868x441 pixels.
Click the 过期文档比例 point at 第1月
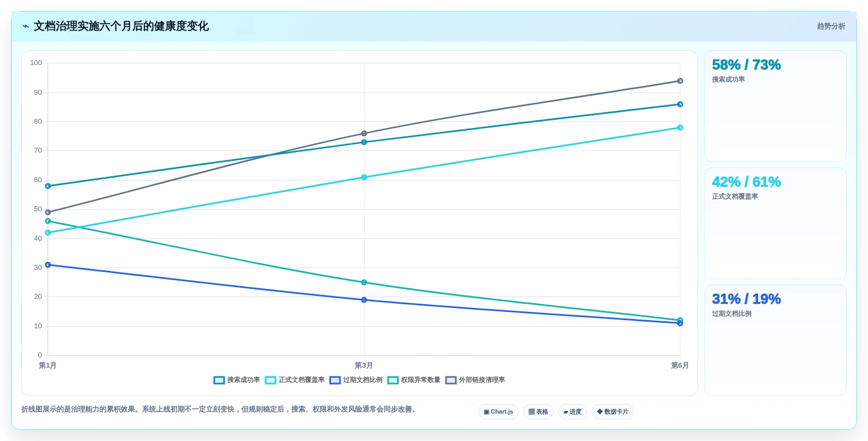click(48, 265)
